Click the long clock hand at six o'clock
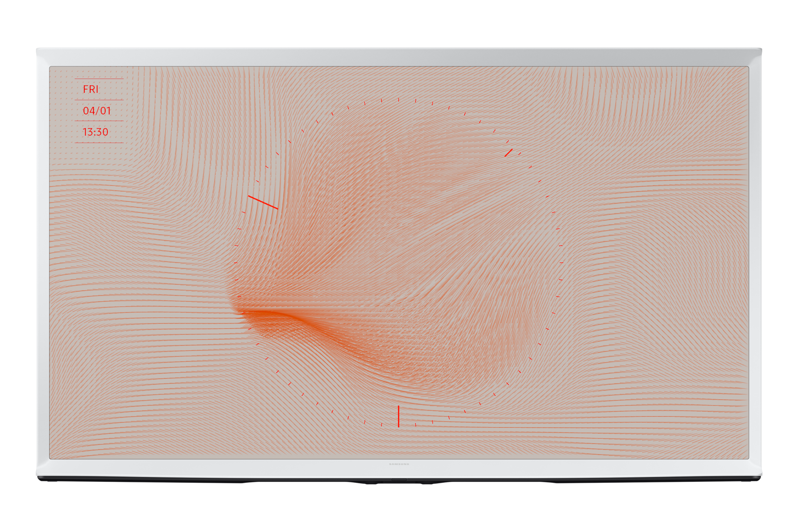 click(398, 416)
